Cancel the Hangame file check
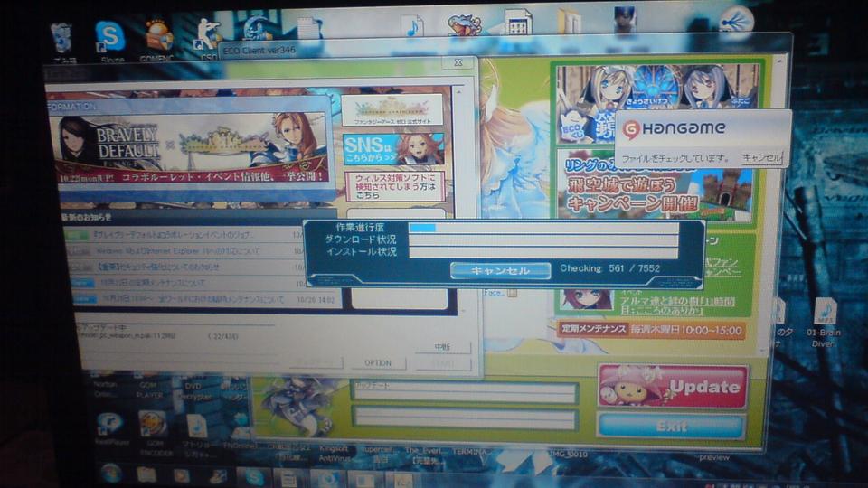This screenshot has height=488, width=868. pyautogui.click(x=761, y=157)
